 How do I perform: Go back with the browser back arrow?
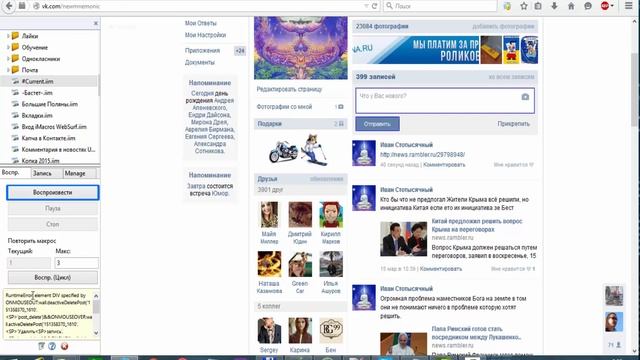point(9,6)
